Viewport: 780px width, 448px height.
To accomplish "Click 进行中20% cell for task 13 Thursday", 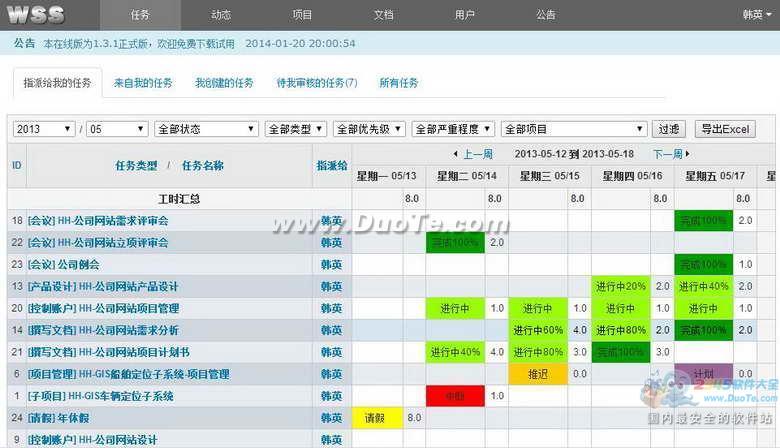I will [621, 286].
